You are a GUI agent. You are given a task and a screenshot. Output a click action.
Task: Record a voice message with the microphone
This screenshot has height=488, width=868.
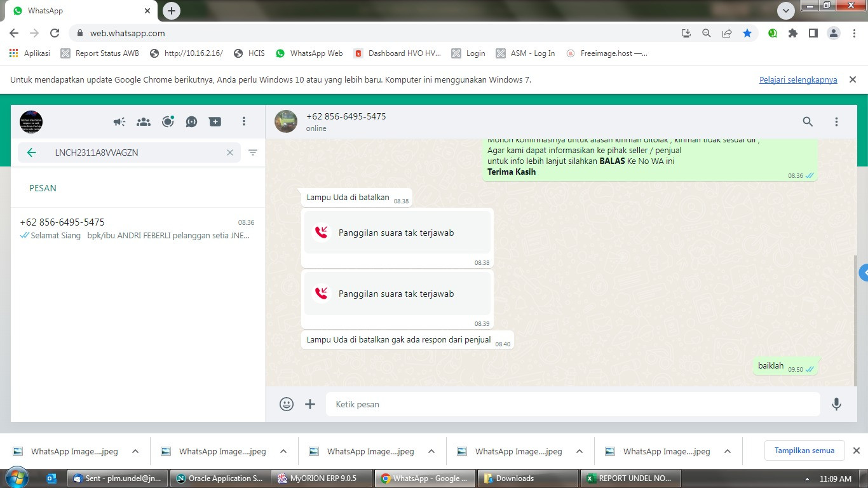click(837, 404)
